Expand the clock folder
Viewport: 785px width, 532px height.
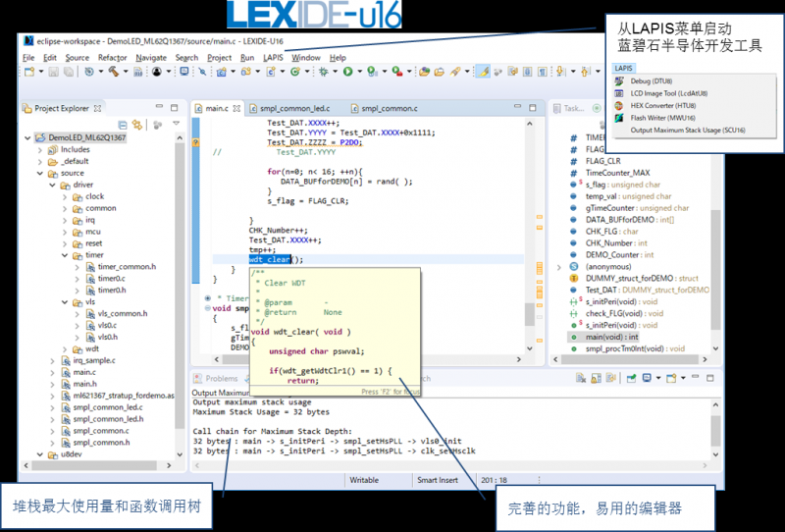point(65,196)
